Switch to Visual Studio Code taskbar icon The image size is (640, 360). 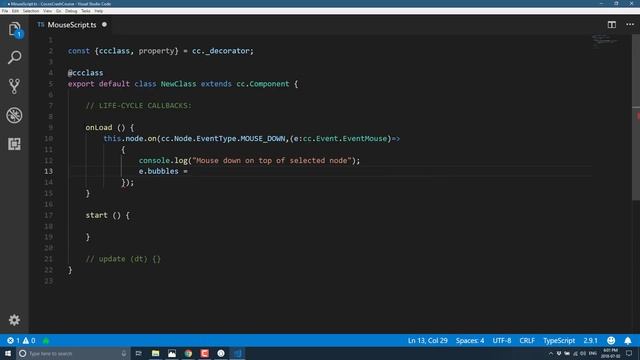(x=237, y=353)
